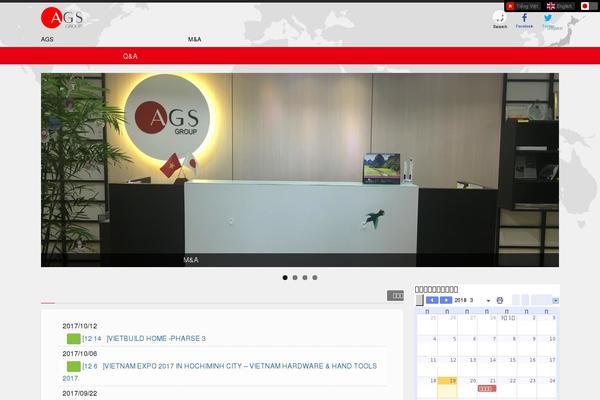This screenshot has width=600, height=400.
Task: Open the Twitter bird icon link
Action: coord(548,20)
